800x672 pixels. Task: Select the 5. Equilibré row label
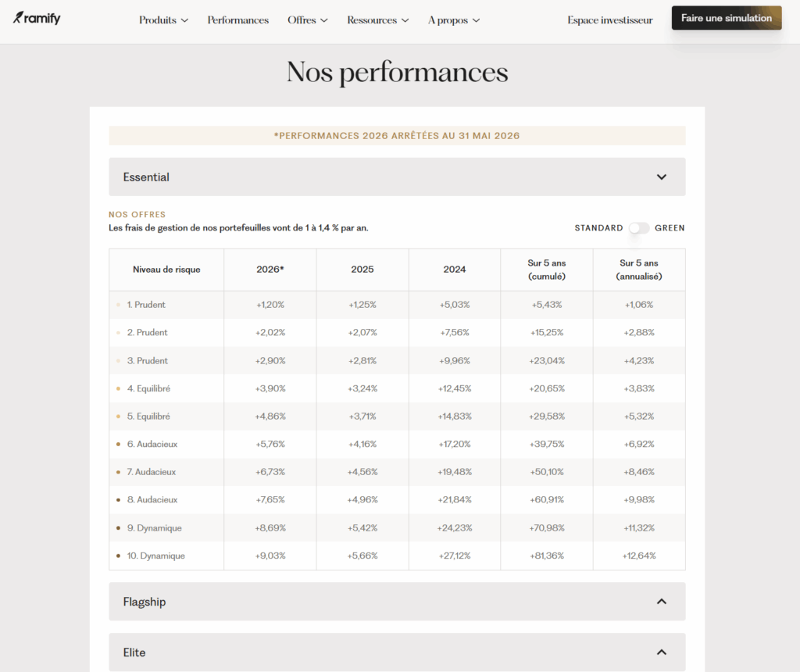(x=148, y=416)
